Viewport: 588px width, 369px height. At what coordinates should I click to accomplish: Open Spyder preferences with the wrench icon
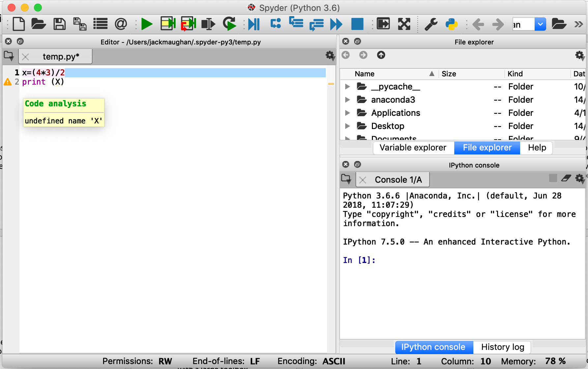[432, 24]
